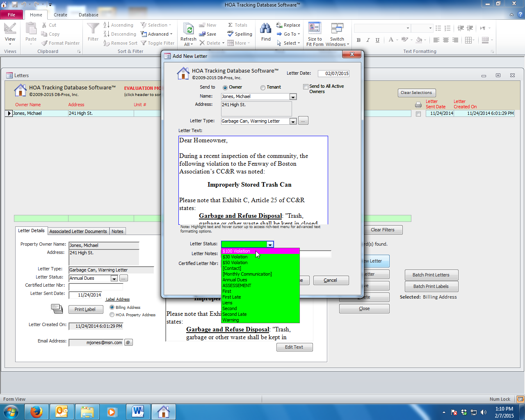Click the Refresh All icon

pos(188,30)
